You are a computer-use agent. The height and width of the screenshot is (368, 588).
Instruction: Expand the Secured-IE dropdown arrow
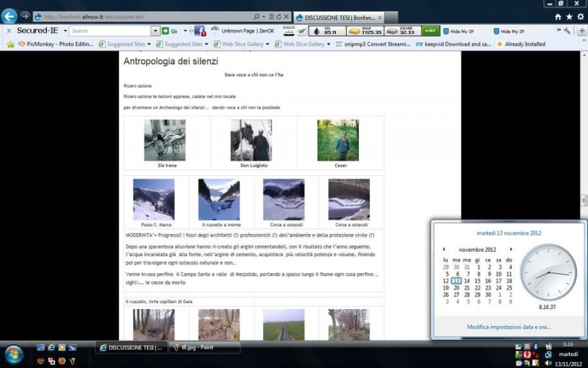(65, 31)
